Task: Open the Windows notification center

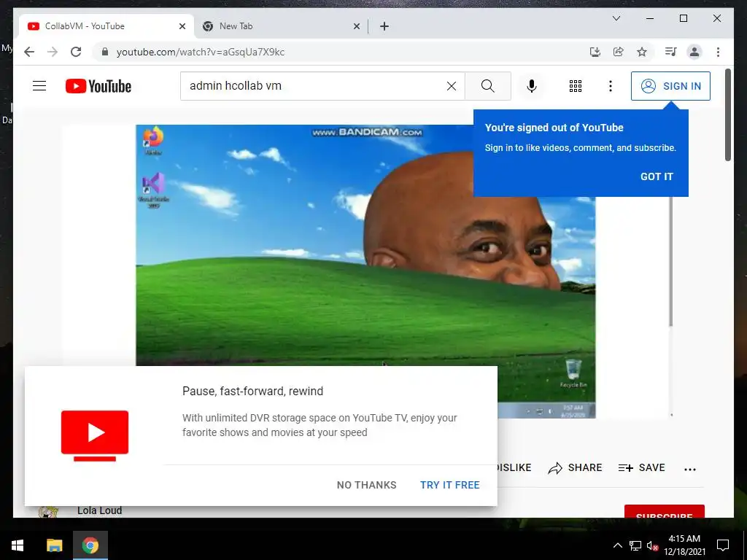Action: click(x=723, y=545)
